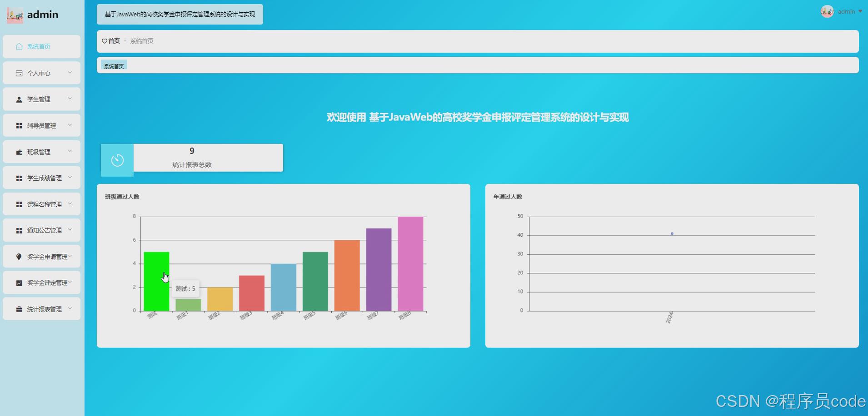868x416 pixels.
Task: Click the count value 9 on the card
Action: coord(192,151)
